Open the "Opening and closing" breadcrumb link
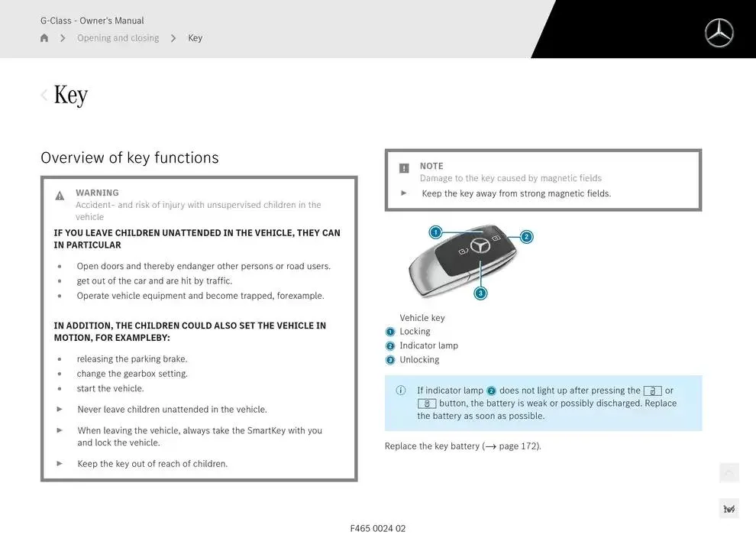 coord(118,38)
